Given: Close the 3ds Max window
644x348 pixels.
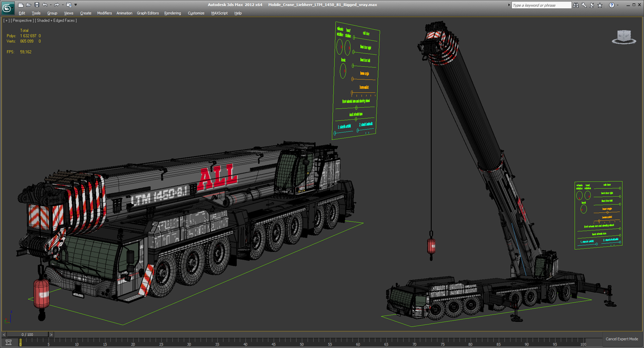Looking at the screenshot, I should [640, 5].
